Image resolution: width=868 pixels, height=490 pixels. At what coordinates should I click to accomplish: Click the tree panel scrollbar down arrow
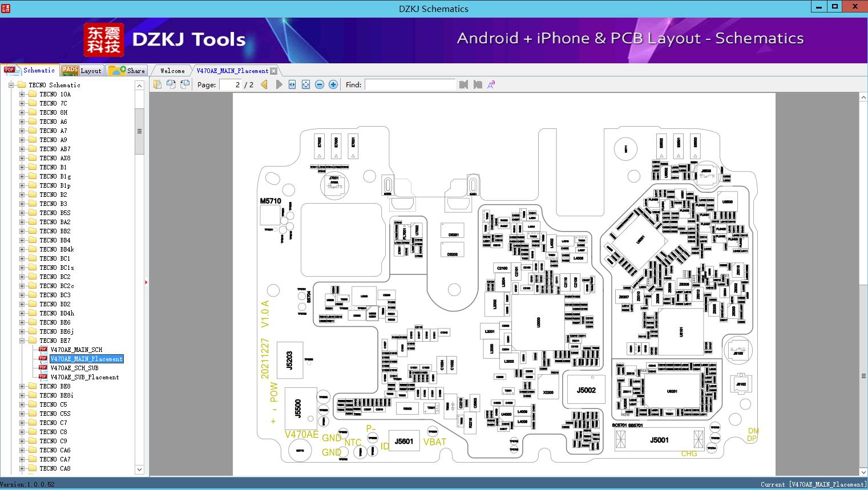(139, 469)
